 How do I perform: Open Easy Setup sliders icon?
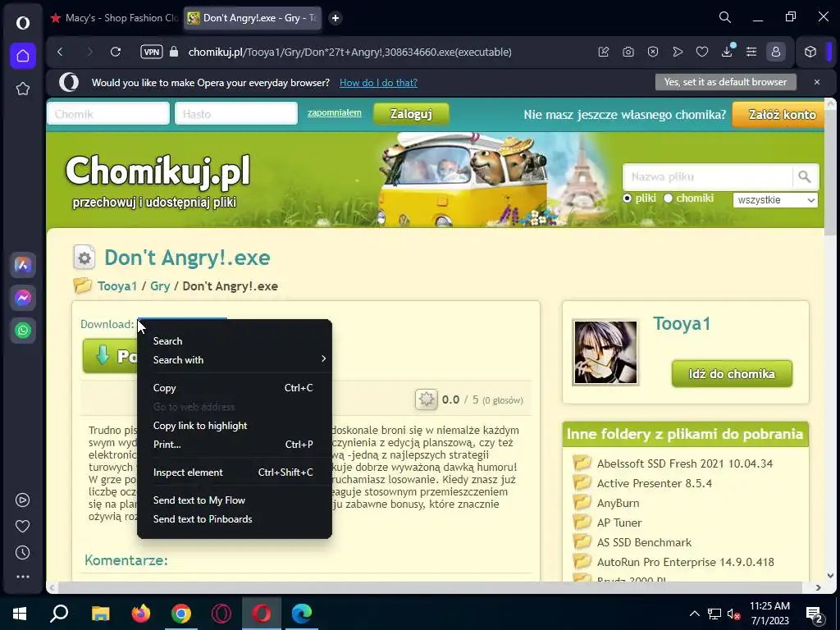point(751,52)
